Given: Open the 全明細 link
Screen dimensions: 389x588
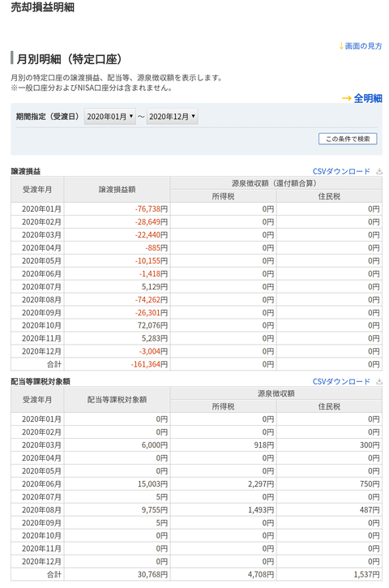Looking at the screenshot, I should (368, 99).
